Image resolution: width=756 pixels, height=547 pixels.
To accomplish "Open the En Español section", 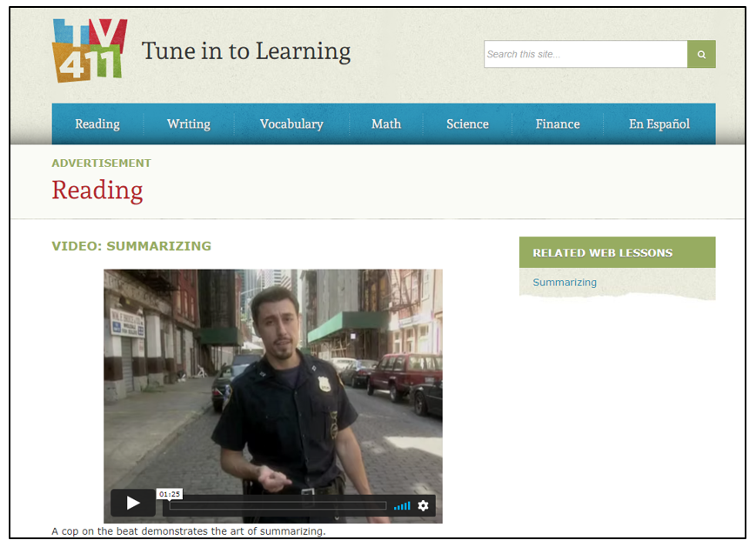I will pyautogui.click(x=659, y=123).
